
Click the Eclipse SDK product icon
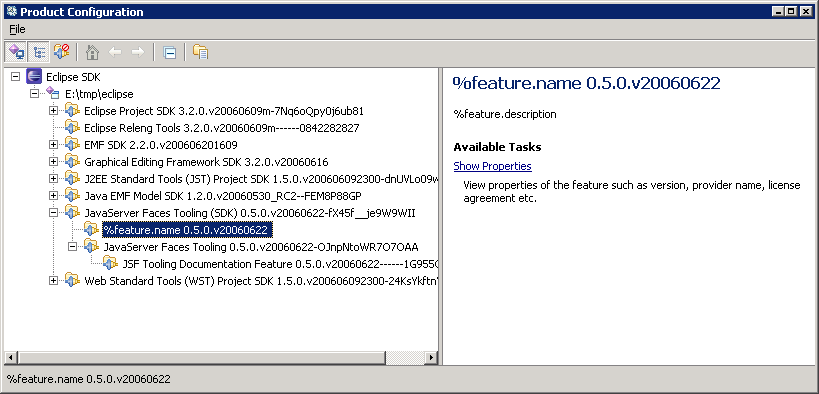(x=34, y=77)
